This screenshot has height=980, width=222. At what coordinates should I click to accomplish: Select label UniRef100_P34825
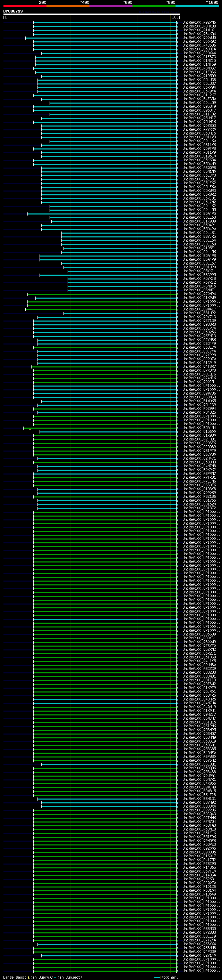199,412
